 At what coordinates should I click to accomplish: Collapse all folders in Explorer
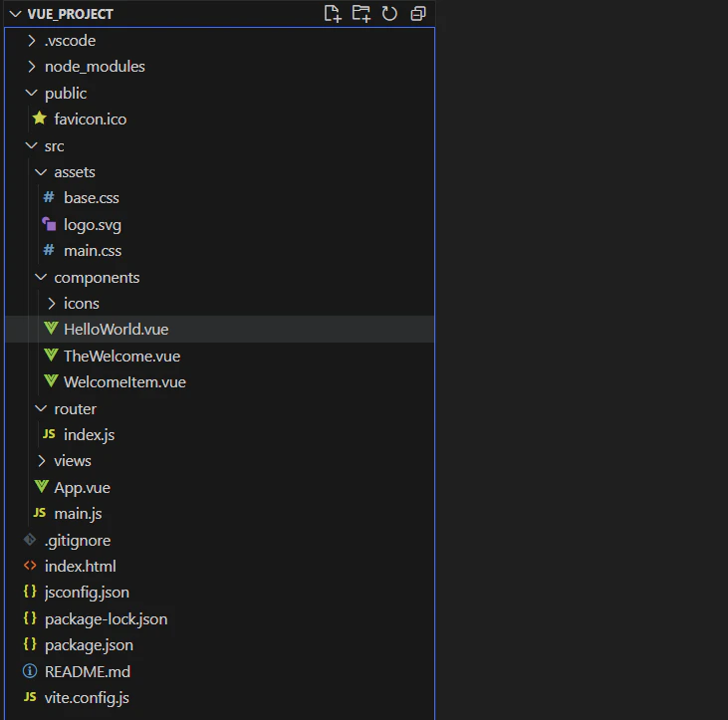click(418, 14)
